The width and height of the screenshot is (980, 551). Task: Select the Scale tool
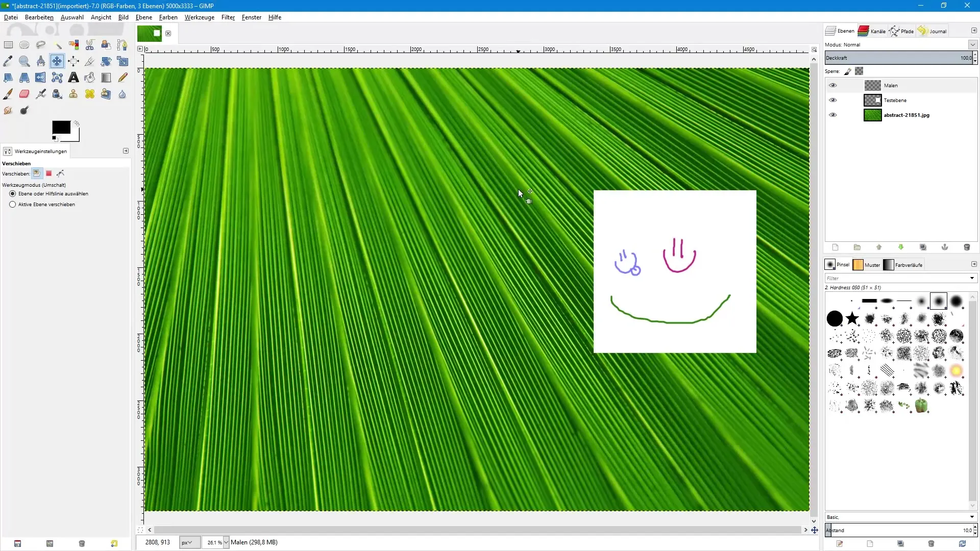point(122,61)
